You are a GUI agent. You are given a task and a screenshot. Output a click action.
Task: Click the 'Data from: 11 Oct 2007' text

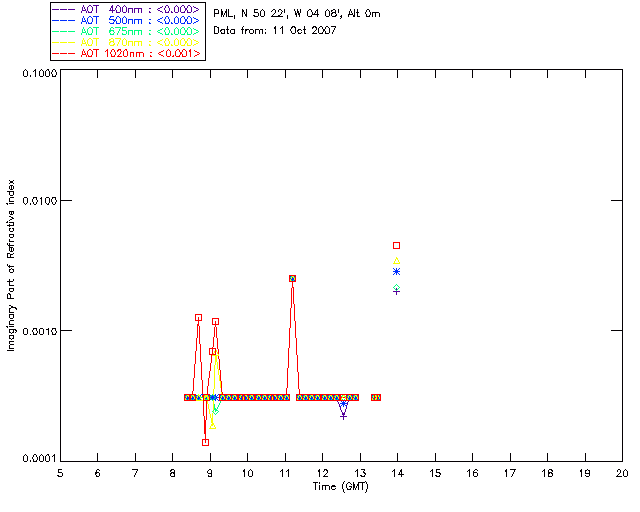[x=275, y=30]
